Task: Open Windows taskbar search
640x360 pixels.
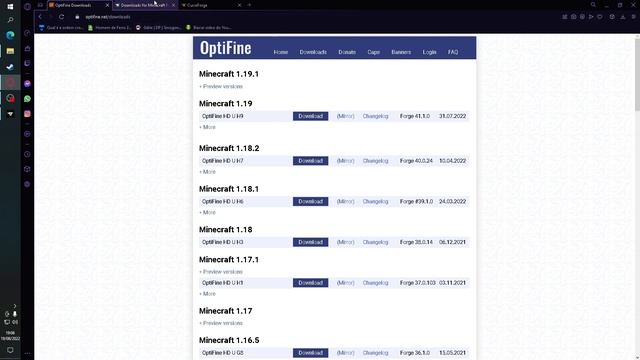Action: click(x=10, y=20)
